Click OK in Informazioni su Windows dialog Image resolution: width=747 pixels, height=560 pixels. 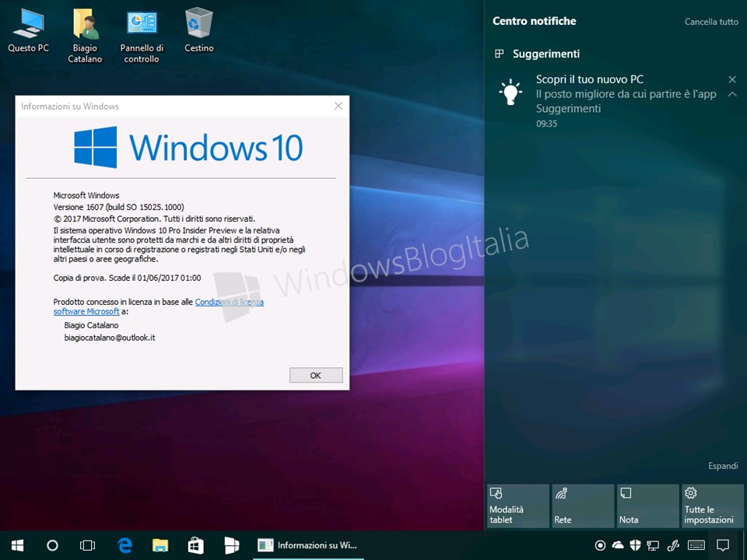pyautogui.click(x=316, y=375)
